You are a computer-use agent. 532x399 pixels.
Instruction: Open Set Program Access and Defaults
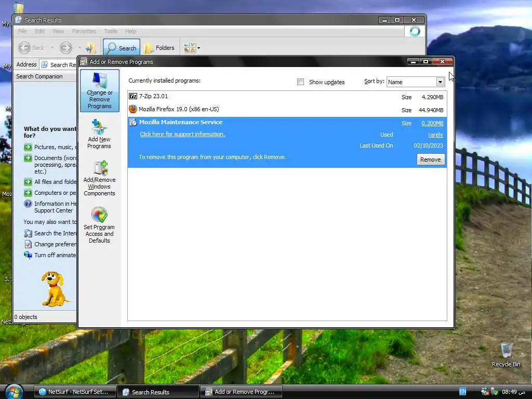(x=99, y=225)
